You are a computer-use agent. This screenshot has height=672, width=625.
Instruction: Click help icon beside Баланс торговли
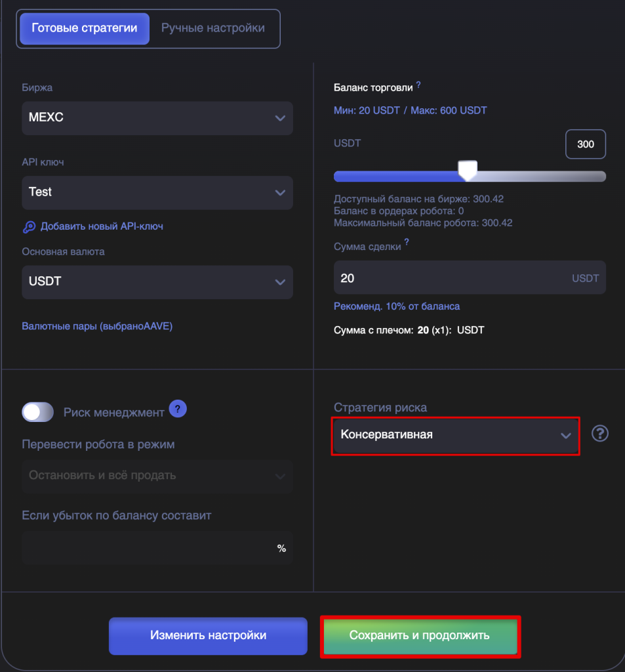click(418, 85)
